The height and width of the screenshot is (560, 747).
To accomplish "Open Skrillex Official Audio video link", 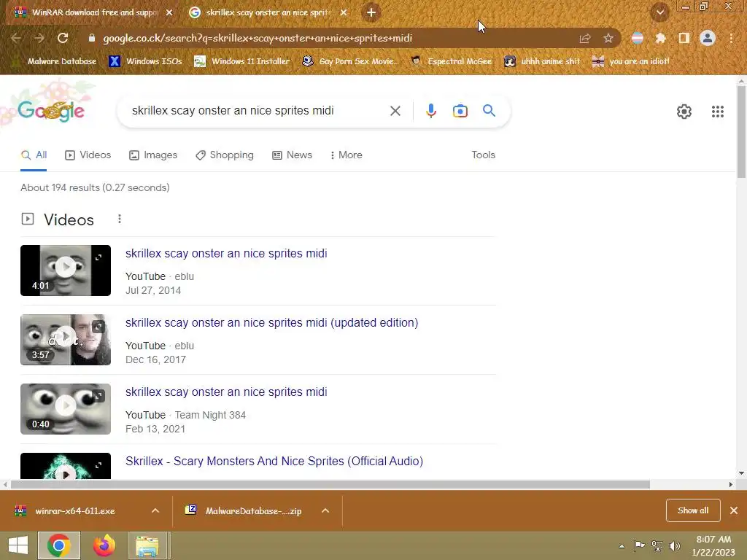I will click(x=274, y=462).
